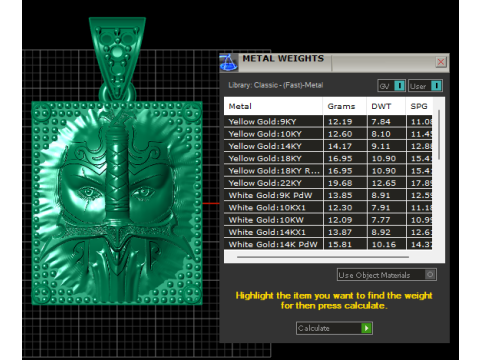Click the 8.10 DWT value

(381, 134)
